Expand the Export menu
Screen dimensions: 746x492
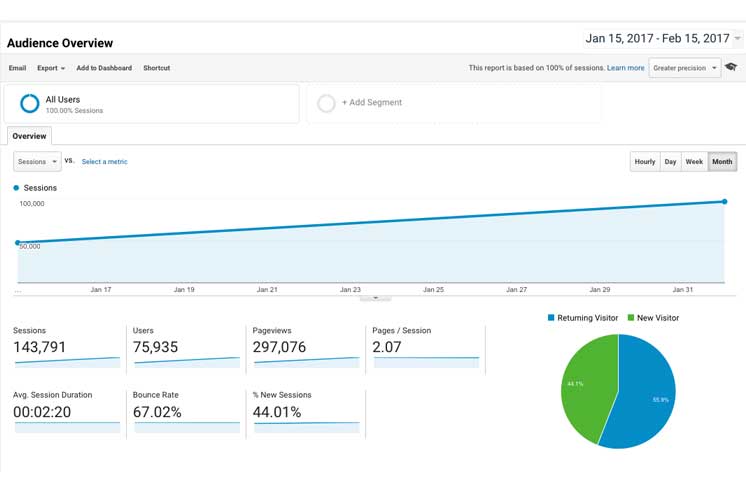tap(51, 68)
